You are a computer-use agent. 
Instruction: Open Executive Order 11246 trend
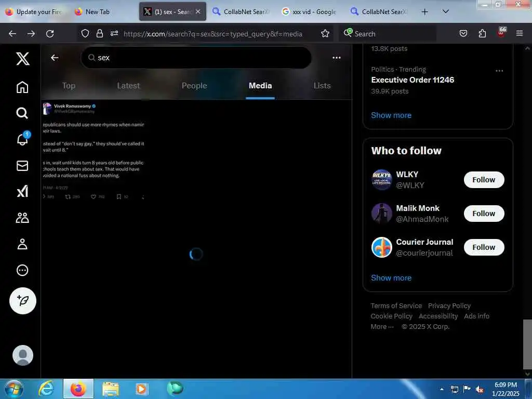coord(413,80)
